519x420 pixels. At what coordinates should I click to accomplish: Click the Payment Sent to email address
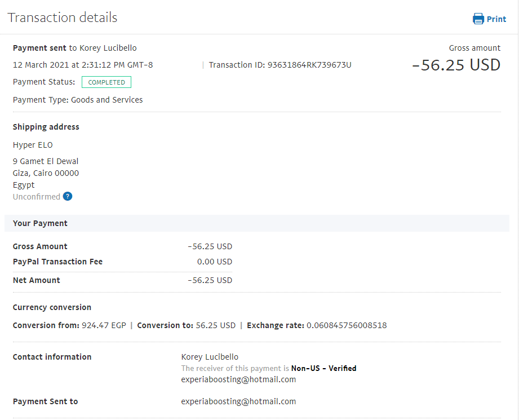click(238, 401)
